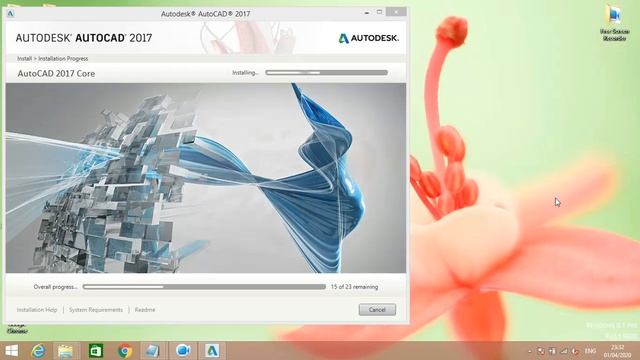Click the Overall progress bar

tap(204, 287)
